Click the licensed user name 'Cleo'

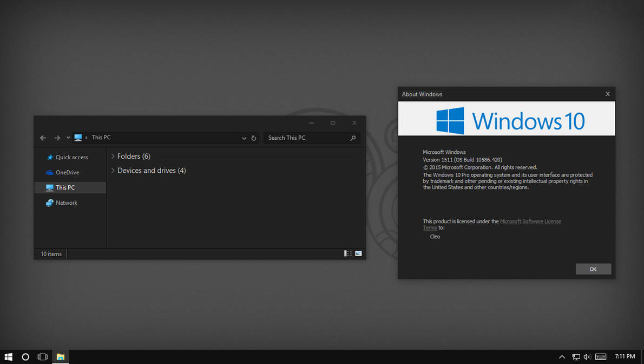pos(435,237)
